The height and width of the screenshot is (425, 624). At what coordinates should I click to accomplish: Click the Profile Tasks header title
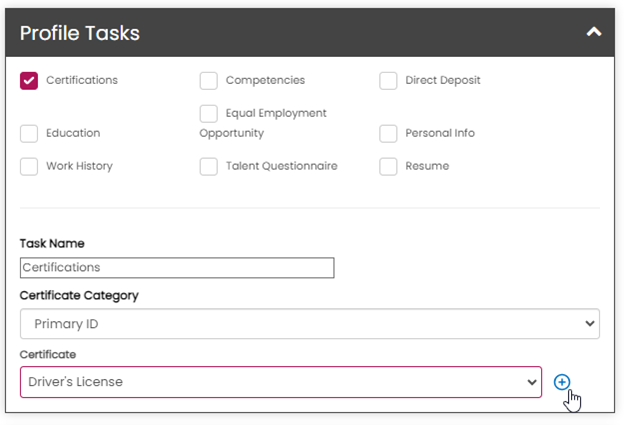[80, 33]
